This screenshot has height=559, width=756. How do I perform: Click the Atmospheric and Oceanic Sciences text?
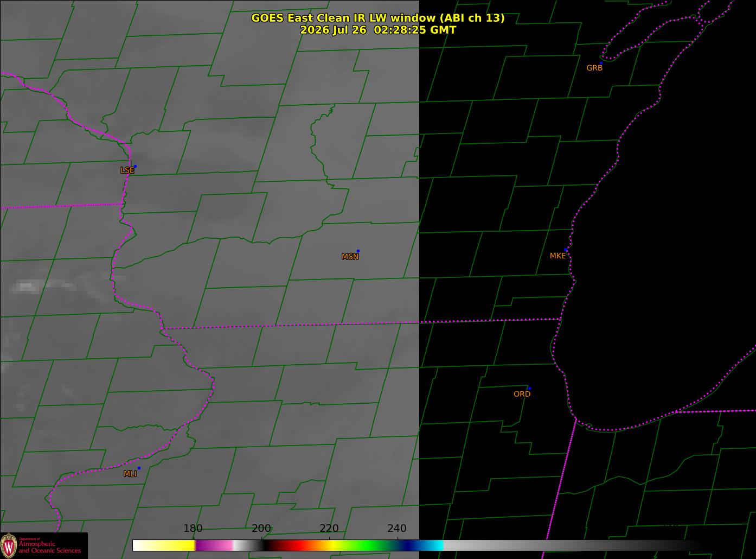coord(50,547)
